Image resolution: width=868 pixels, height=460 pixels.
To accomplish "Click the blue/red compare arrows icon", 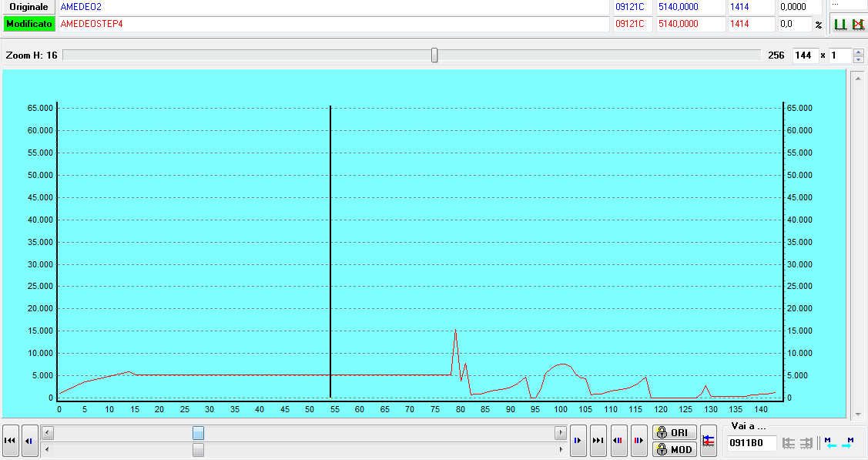I will pyautogui.click(x=709, y=441).
